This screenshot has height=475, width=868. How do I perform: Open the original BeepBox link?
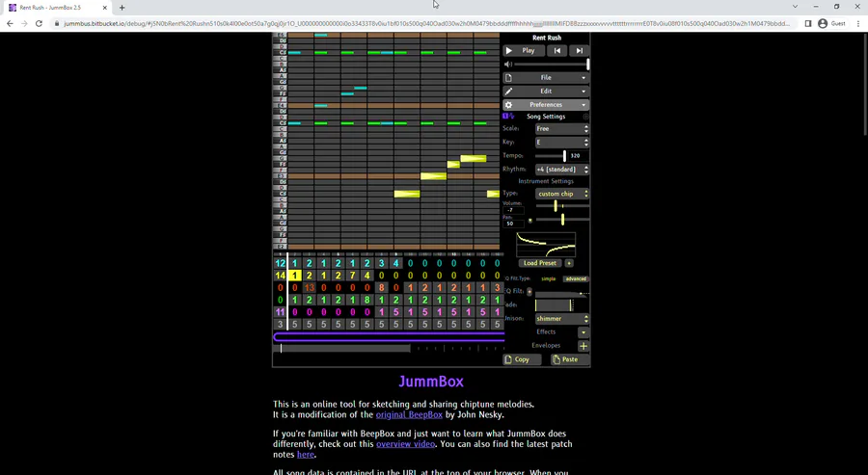pyautogui.click(x=409, y=414)
